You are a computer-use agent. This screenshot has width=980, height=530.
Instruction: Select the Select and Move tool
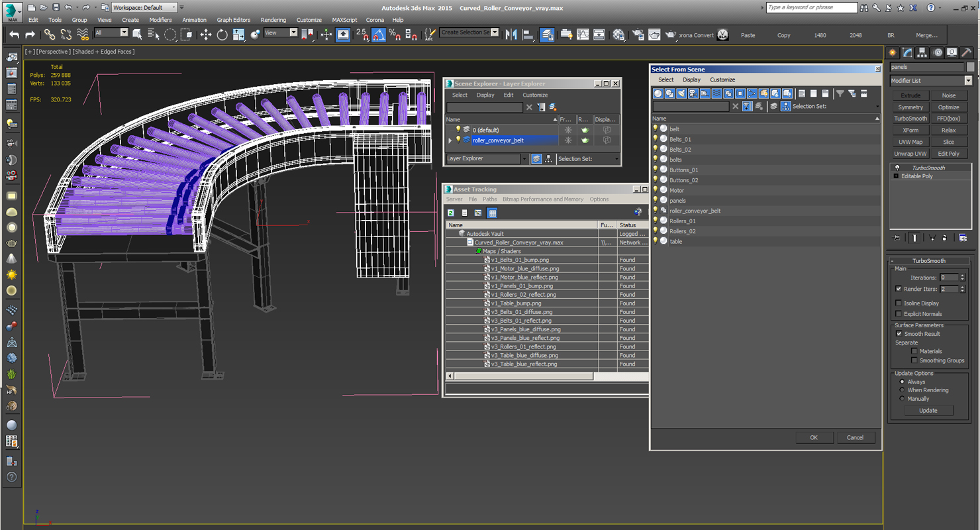click(205, 34)
